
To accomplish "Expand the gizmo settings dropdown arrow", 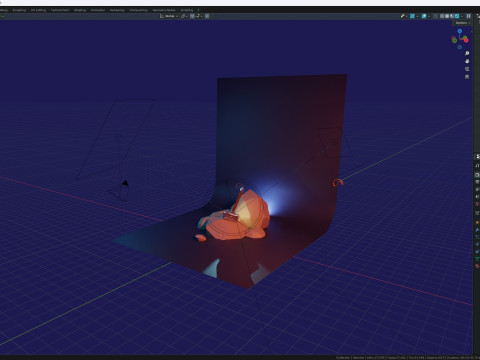I will [417, 16].
